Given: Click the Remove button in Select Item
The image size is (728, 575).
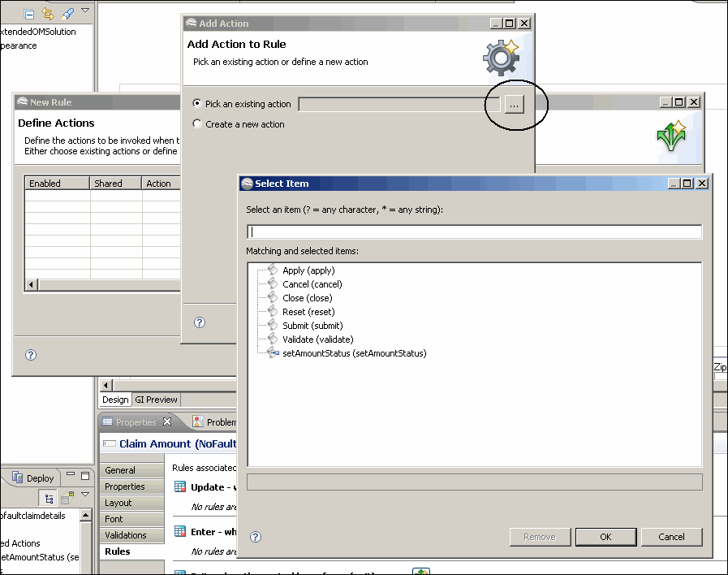Looking at the screenshot, I should 540,537.
